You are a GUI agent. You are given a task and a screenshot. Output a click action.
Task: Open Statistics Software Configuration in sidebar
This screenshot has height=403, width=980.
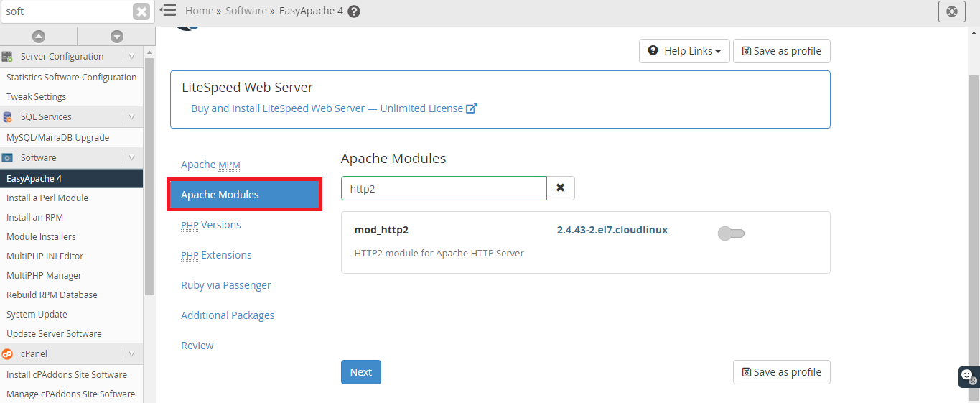[x=71, y=78]
